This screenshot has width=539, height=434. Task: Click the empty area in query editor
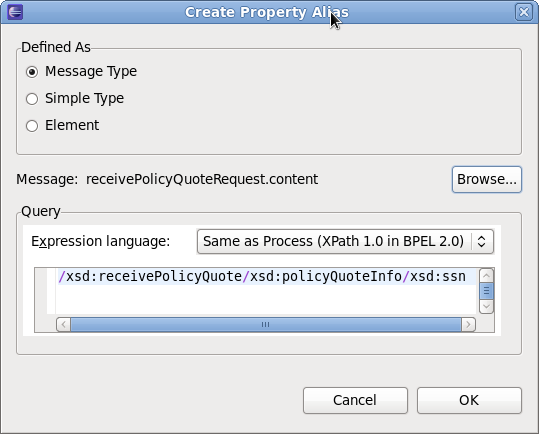pyautogui.click(x=265, y=299)
